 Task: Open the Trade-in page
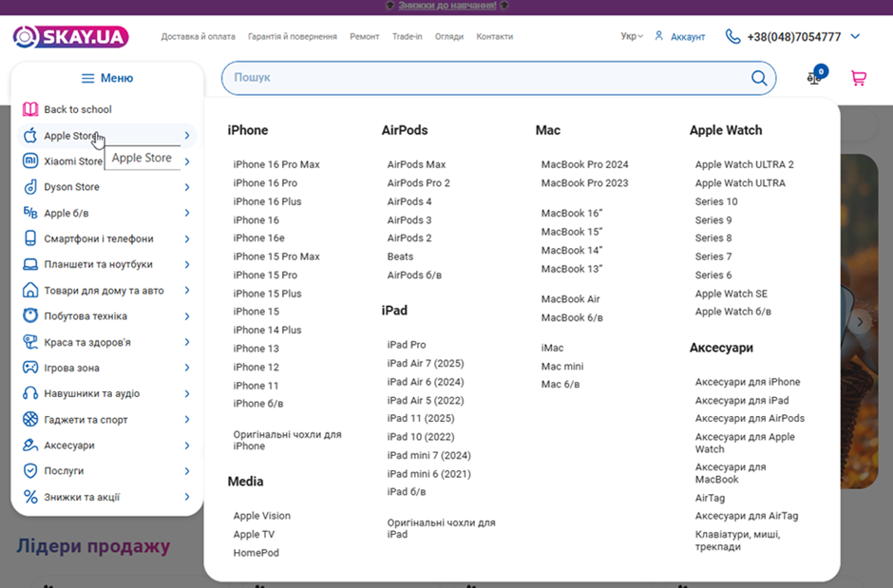408,36
